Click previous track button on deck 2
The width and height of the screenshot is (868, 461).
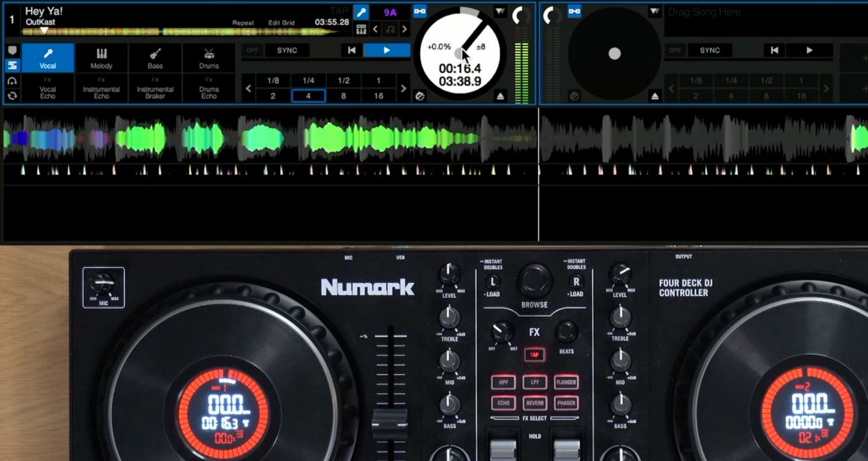pos(774,50)
